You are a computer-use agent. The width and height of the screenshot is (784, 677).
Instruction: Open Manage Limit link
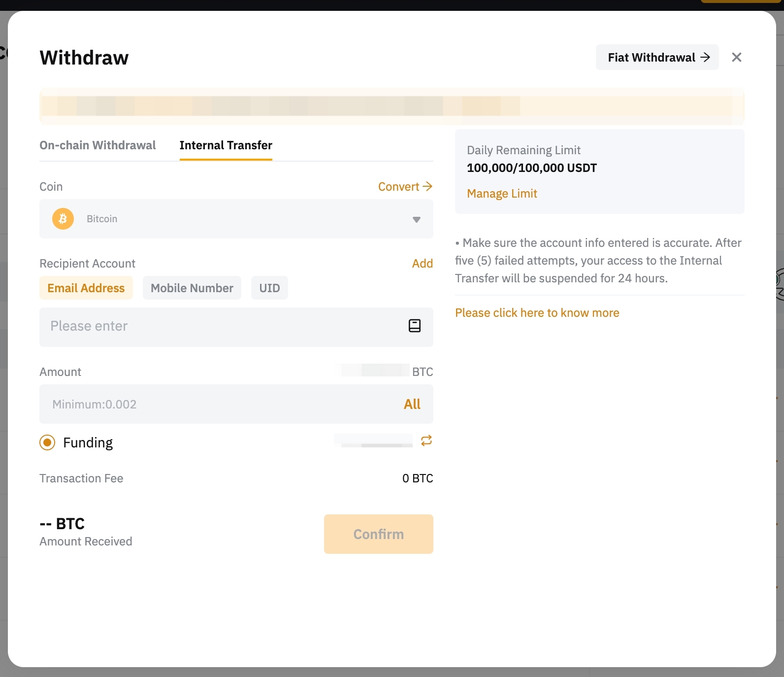(502, 194)
